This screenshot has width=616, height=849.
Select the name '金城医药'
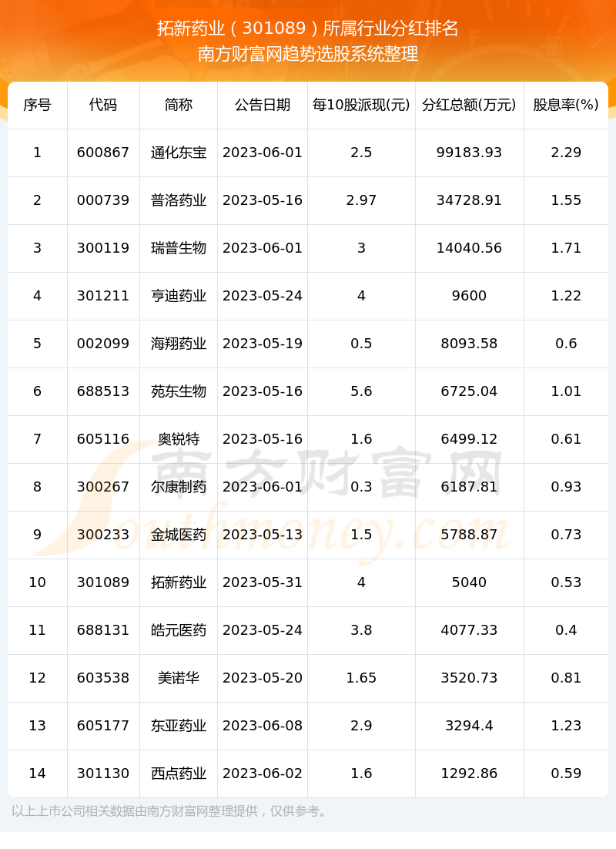click(x=179, y=535)
